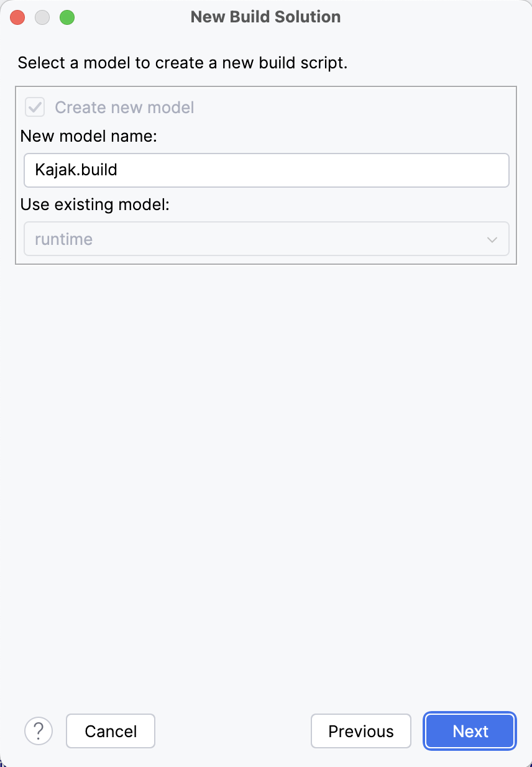Proceed by clicking the Next button
532x767 pixels.
tap(470, 731)
